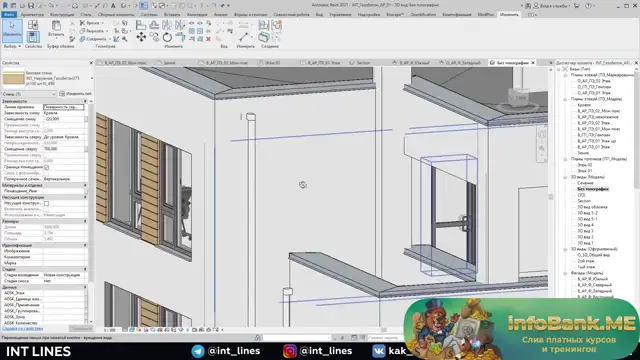Open the Properties help link
640x360 pixels.
[22, 329]
